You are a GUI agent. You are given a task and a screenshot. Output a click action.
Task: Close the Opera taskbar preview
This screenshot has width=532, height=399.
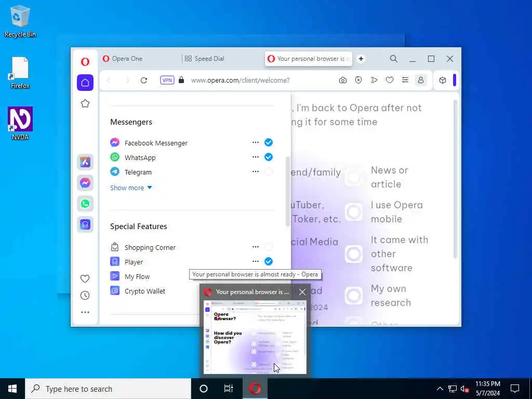click(x=302, y=292)
